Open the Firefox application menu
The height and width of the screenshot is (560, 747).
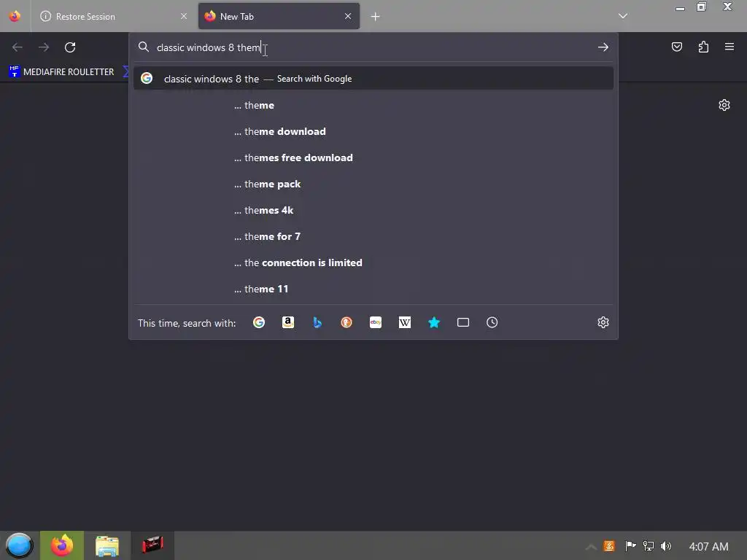coord(729,47)
